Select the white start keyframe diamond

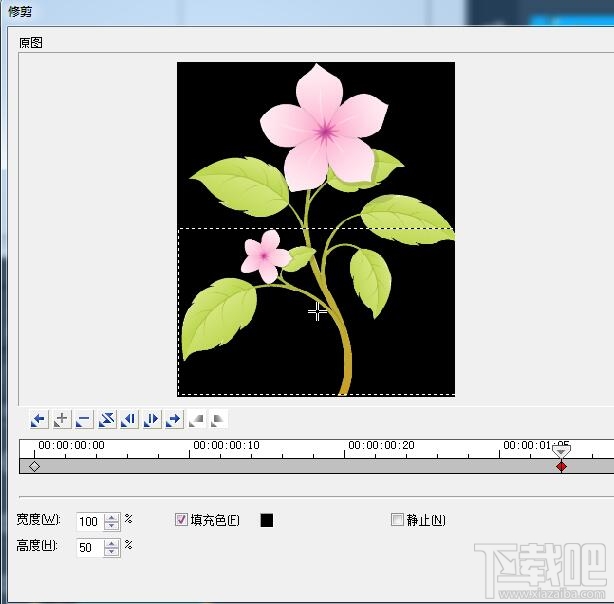(x=34, y=467)
